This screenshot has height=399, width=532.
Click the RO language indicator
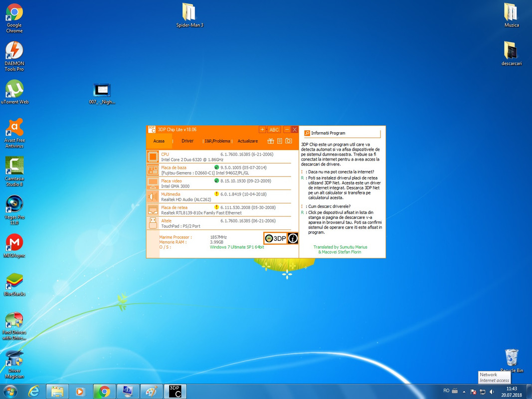point(446,391)
